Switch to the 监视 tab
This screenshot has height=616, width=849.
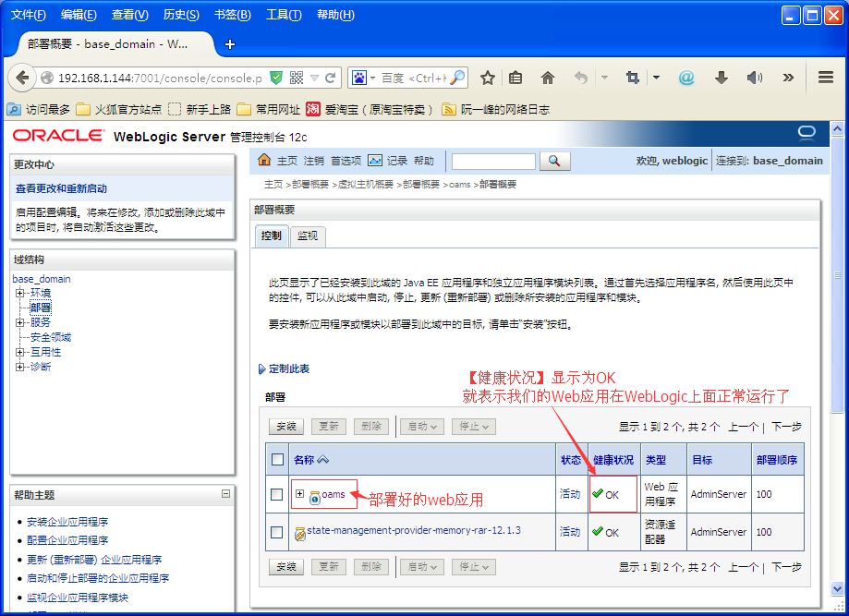(308, 236)
